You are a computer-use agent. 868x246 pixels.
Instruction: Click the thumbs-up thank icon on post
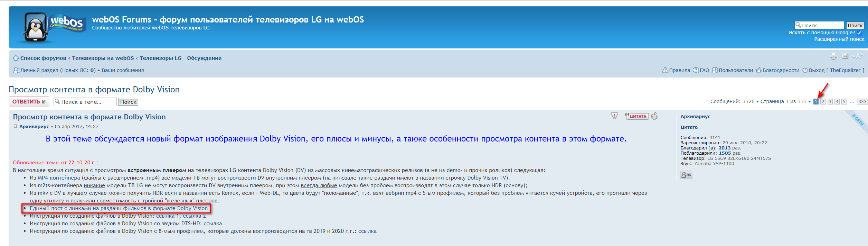coord(654,116)
